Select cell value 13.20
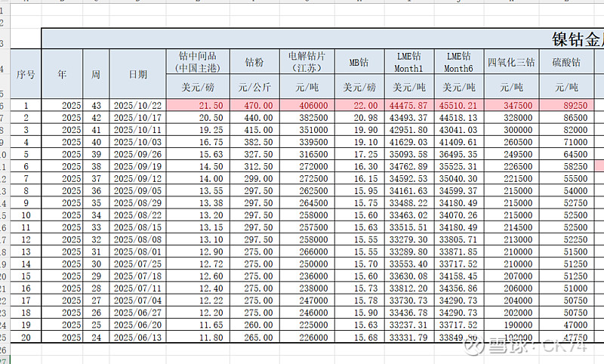This screenshot has height=364, width=604. tap(198, 215)
